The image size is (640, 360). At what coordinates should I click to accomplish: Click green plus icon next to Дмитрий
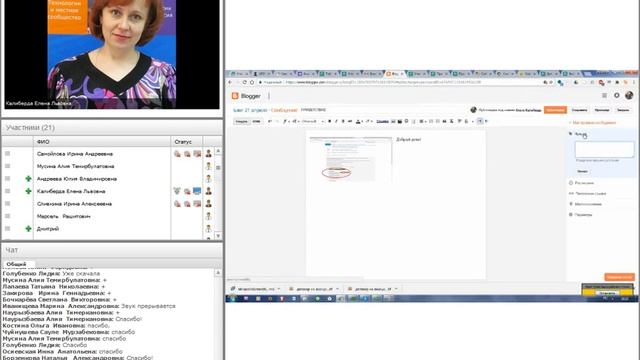click(x=28, y=229)
